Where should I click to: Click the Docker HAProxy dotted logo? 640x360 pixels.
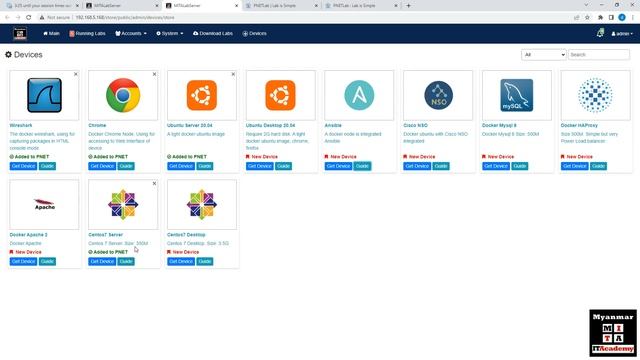pos(595,95)
